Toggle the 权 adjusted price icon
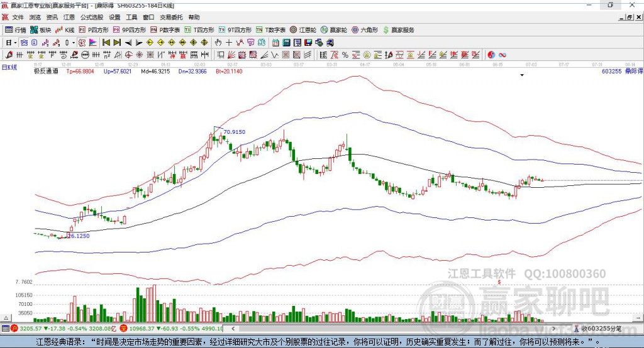644x348 pixels. point(82,43)
